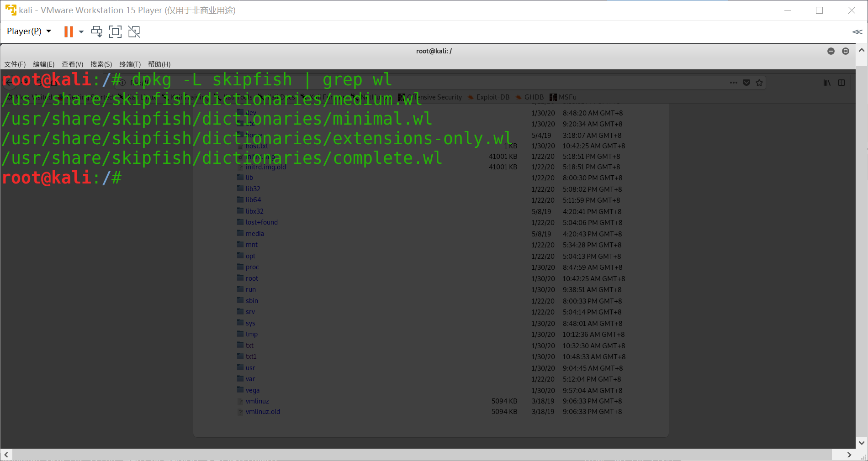
Task: Open proc folder in Firefox listing
Action: (252, 267)
